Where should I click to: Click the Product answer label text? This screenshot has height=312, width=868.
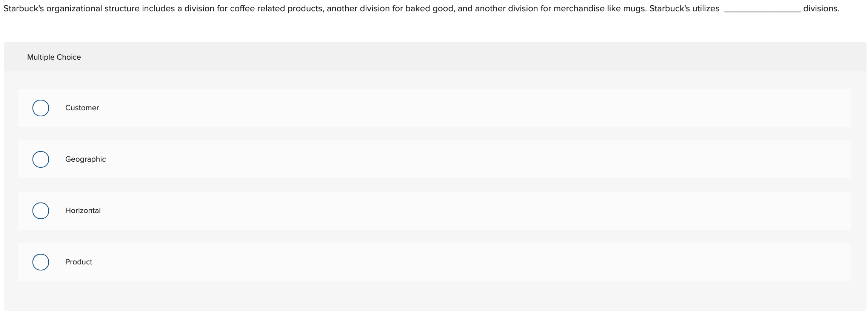pyautogui.click(x=79, y=262)
